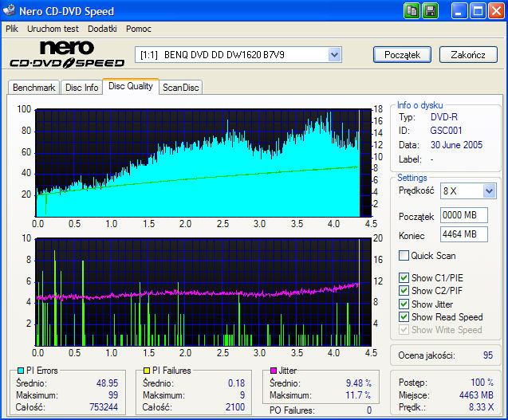Click the Koniec 4464 MB input field

[x=464, y=234]
